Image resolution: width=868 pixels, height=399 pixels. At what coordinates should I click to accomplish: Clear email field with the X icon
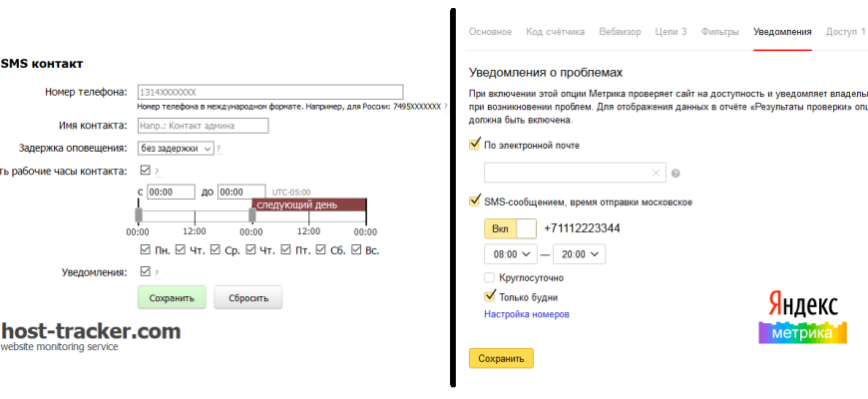point(655,173)
